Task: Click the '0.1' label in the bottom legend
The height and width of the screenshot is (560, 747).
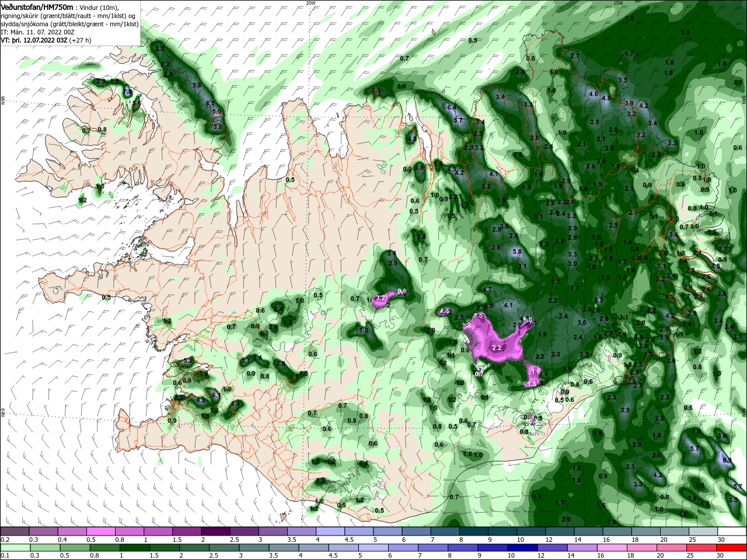Action: point(4,556)
